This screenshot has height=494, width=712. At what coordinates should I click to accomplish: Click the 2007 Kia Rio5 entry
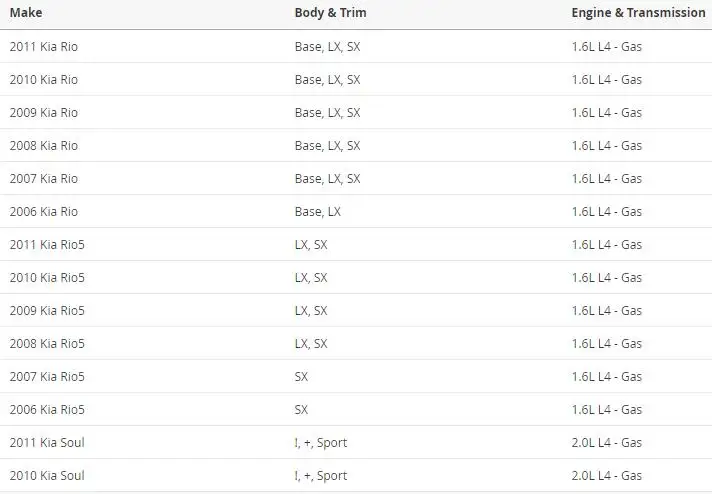pos(47,376)
